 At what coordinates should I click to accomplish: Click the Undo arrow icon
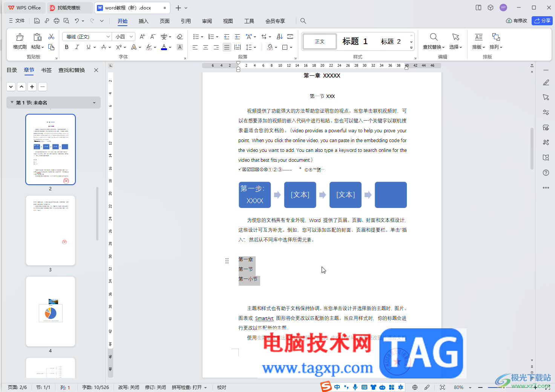77,21
